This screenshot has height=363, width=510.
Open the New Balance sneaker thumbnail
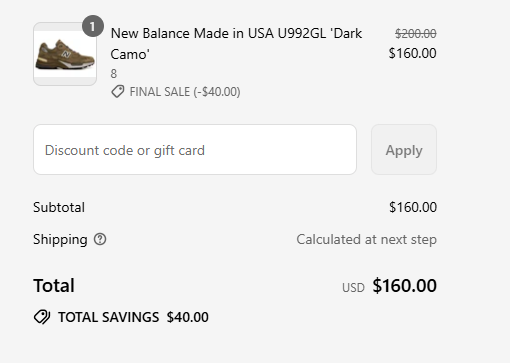tap(65, 54)
